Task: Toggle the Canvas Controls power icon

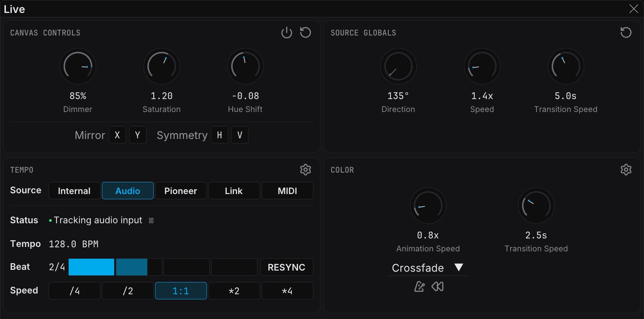Action: (287, 33)
